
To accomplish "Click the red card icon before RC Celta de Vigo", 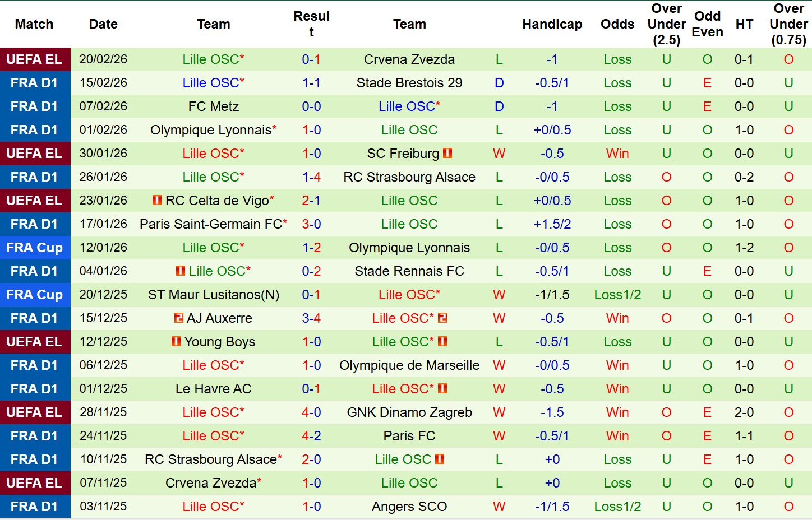I will pos(157,200).
